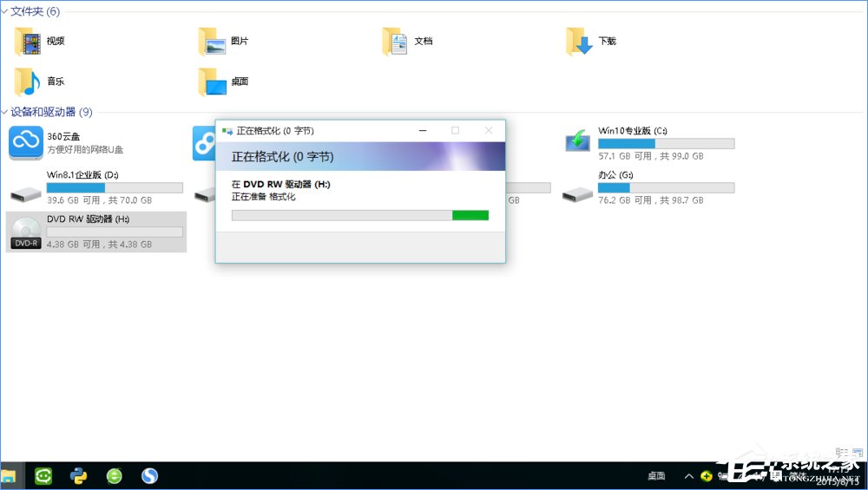Viewport: 868px width, 490px height.
Task: Click the 办公 (G:) capacity bar
Action: pyautogui.click(x=666, y=188)
